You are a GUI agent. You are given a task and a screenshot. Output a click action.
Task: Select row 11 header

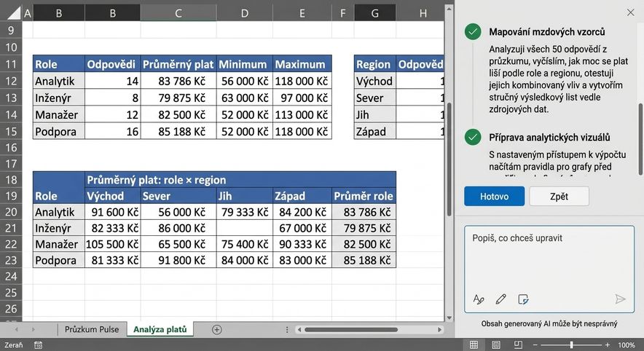[x=11, y=64]
